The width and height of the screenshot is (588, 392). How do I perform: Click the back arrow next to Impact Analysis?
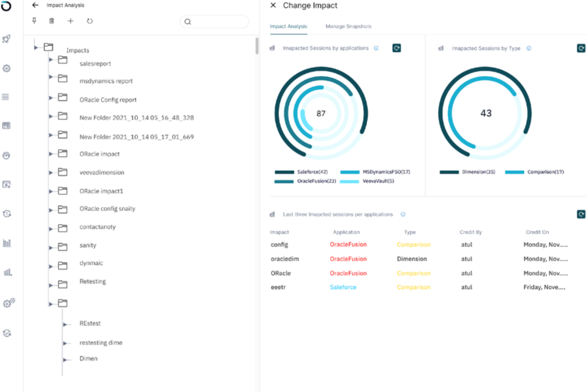coord(35,5)
